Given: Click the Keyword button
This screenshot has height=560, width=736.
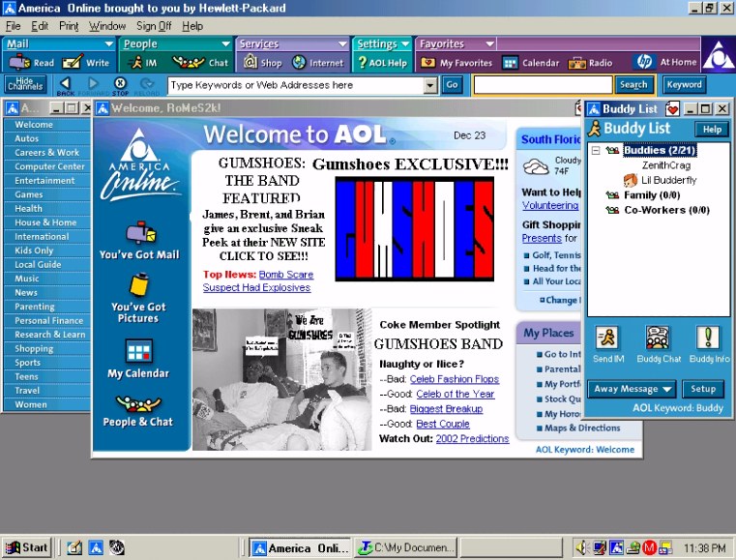Looking at the screenshot, I should coord(684,85).
